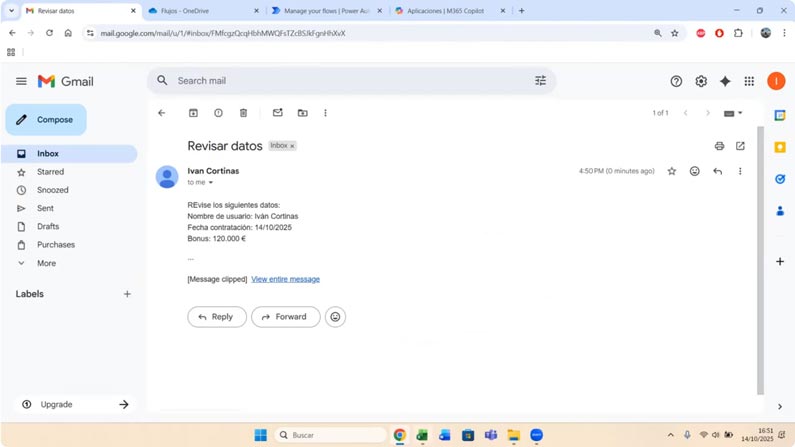Show trimmed content ellipsis
The height and width of the screenshot is (447, 795).
pos(191,259)
